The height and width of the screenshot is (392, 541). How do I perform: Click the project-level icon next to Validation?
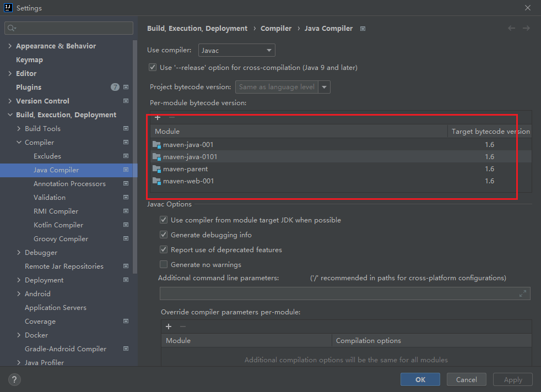click(x=126, y=198)
